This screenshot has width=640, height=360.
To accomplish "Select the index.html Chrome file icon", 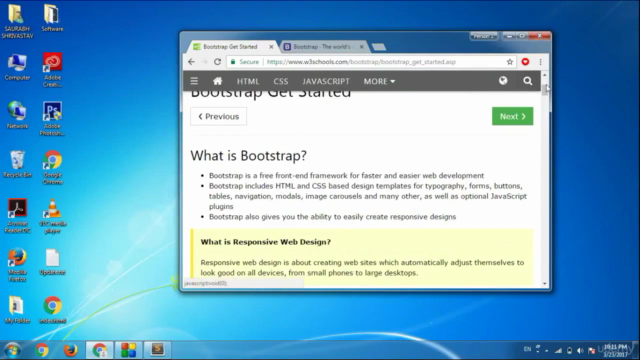I will point(52,310).
